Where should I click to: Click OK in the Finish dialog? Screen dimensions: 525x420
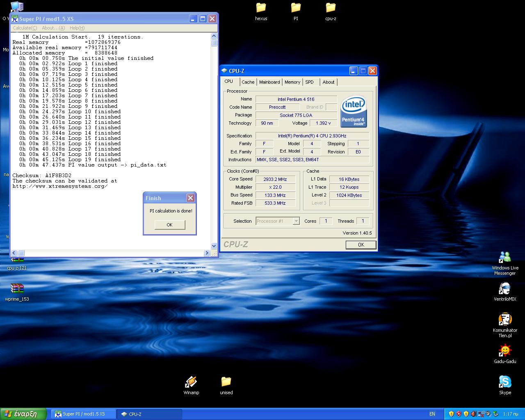(x=170, y=225)
